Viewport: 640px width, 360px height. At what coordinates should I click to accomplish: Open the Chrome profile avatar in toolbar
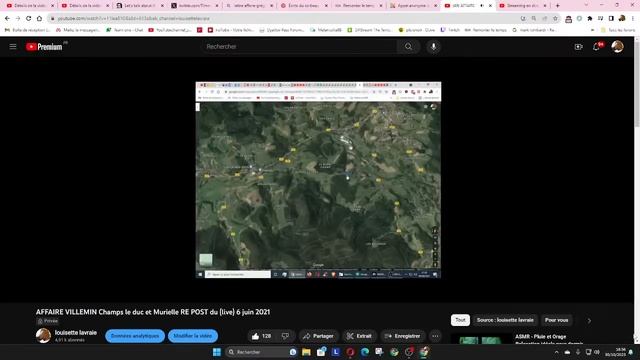coord(622,18)
